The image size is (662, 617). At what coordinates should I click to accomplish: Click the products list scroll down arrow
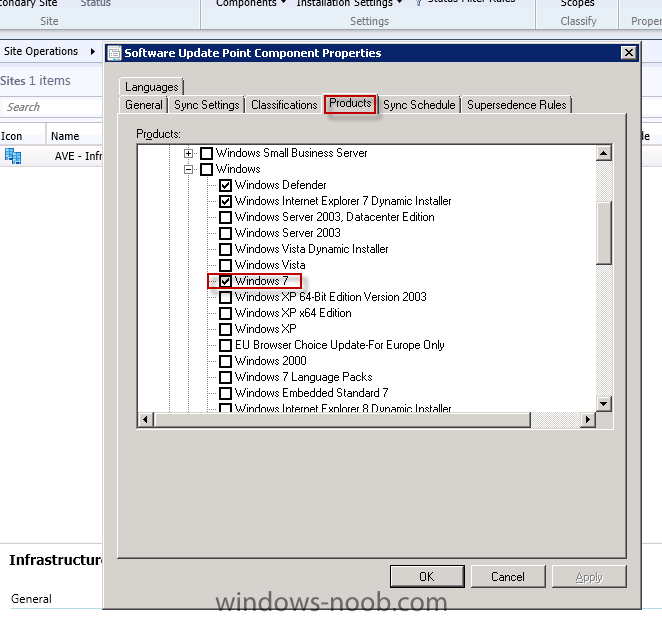coord(604,404)
